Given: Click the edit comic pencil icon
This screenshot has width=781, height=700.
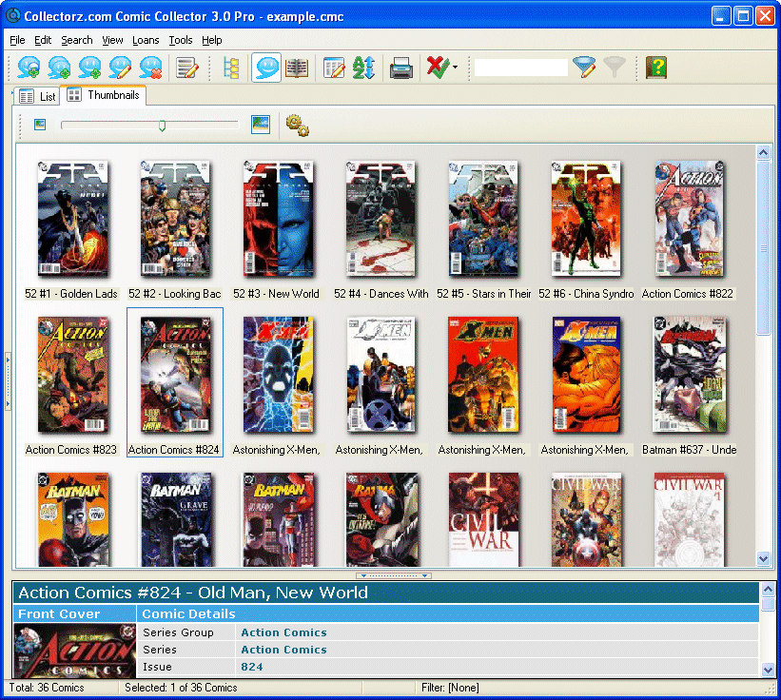Looking at the screenshot, I should click(120, 68).
